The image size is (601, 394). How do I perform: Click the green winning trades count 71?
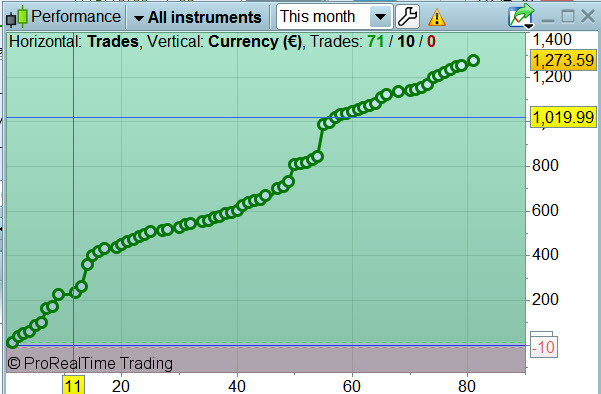pyautogui.click(x=376, y=41)
